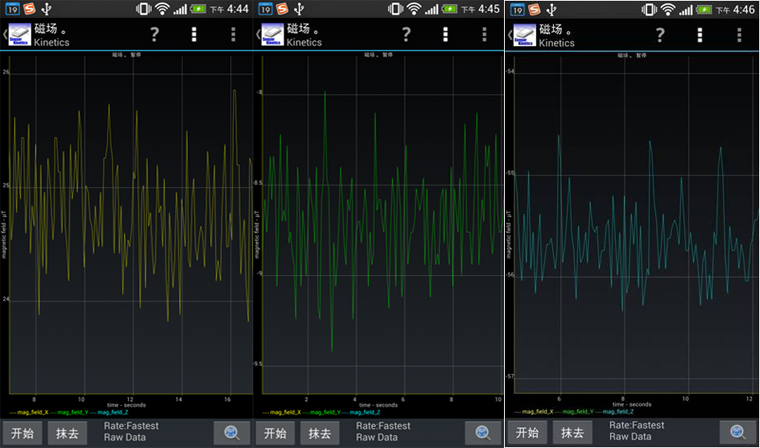Viewport: 760px width, 448px height.
Task: Tap the battery charging icon on 4:44 screen
Action: tap(198, 9)
